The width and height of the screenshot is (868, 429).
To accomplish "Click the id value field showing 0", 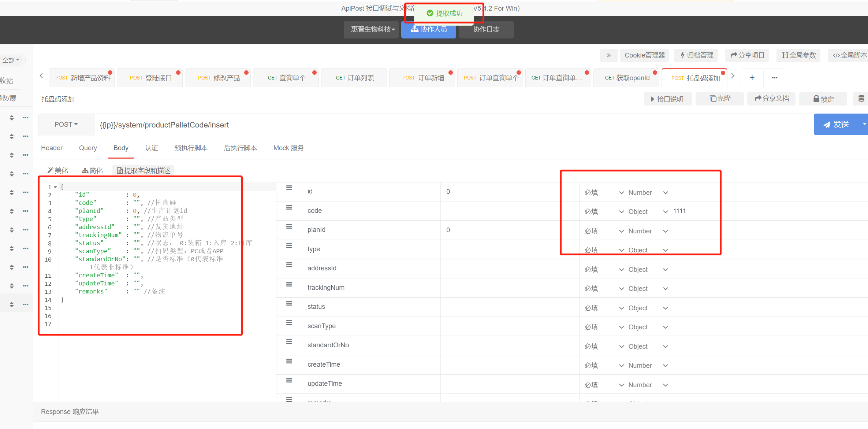I will (x=510, y=192).
